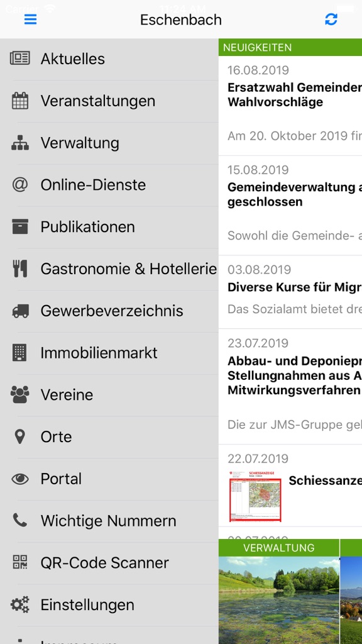Tap the hamburger menu icon
The height and width of the screenshot is (644, 362).
[30, 19]
